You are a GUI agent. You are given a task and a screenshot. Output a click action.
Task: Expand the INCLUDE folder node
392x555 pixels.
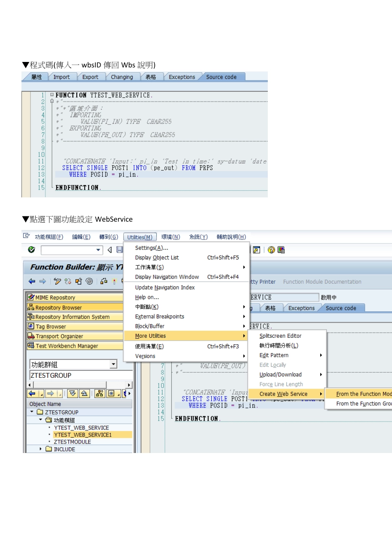tap(40, 449)
